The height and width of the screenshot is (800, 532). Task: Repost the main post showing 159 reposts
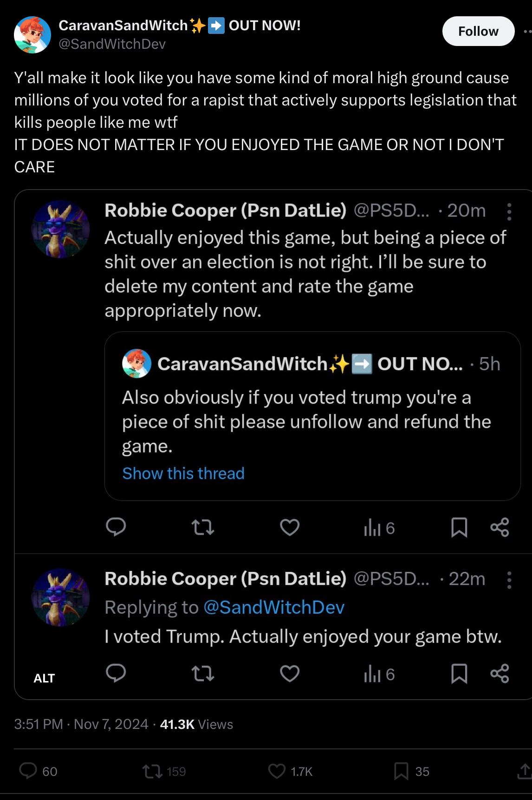[x=164, y=771]
